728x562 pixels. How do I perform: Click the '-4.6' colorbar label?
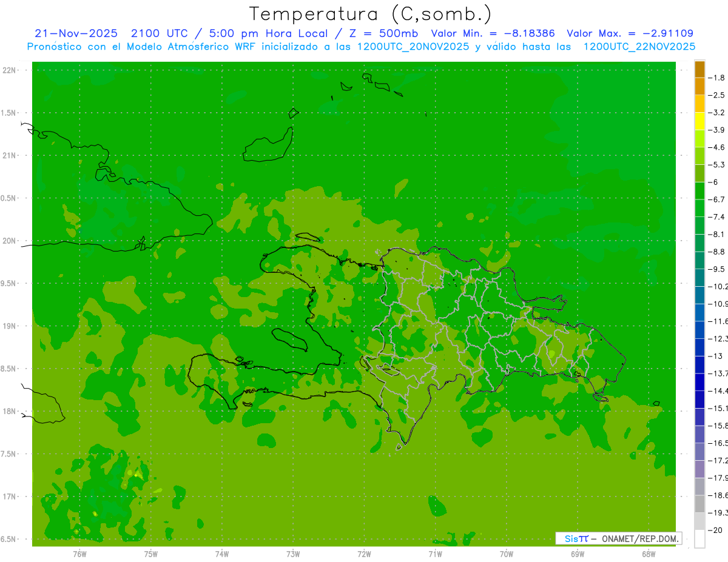[716, 147]
